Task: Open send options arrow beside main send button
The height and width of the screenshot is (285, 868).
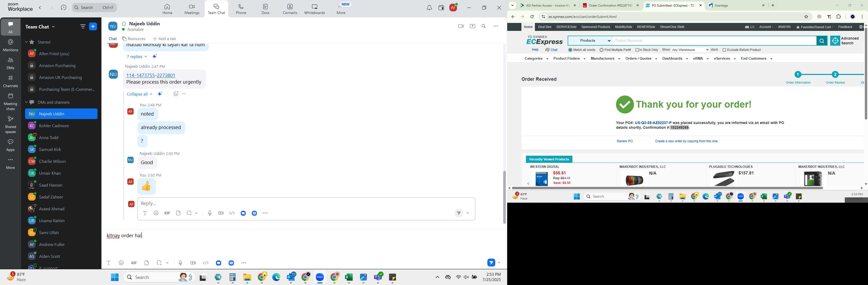Action: (x=499, y=263)
